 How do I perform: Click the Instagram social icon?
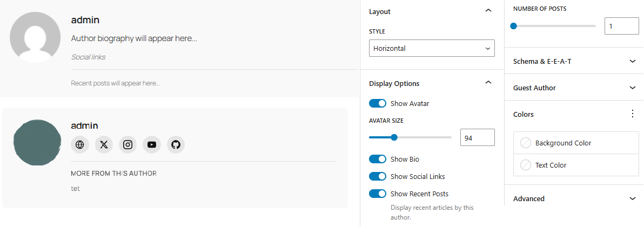pos(128,144)
